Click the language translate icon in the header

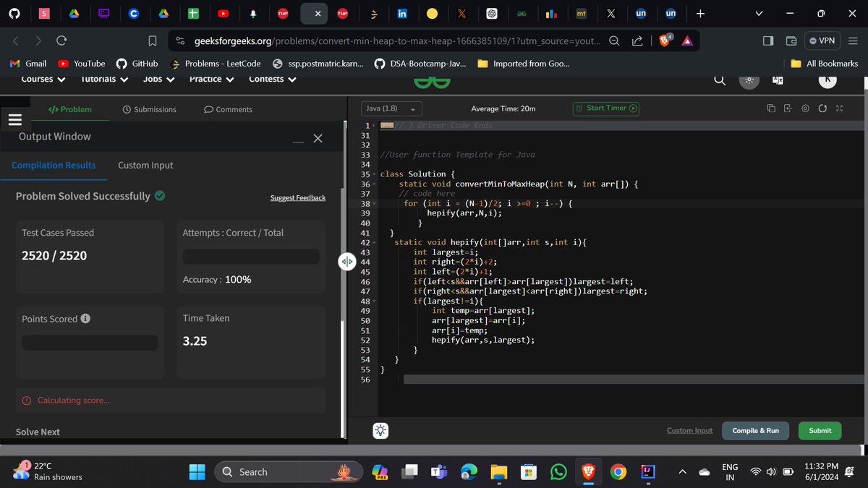pyautogui.click(x=778, y=80)
